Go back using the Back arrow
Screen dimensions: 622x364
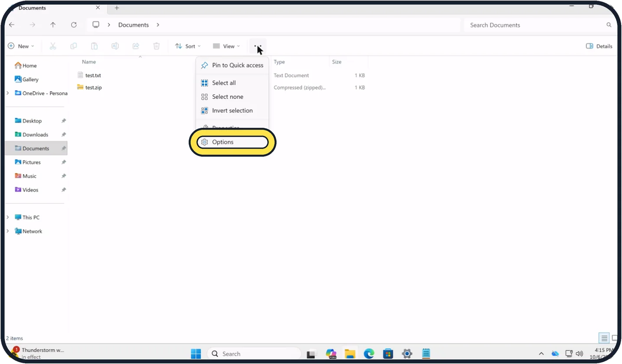tap(12, 25)
